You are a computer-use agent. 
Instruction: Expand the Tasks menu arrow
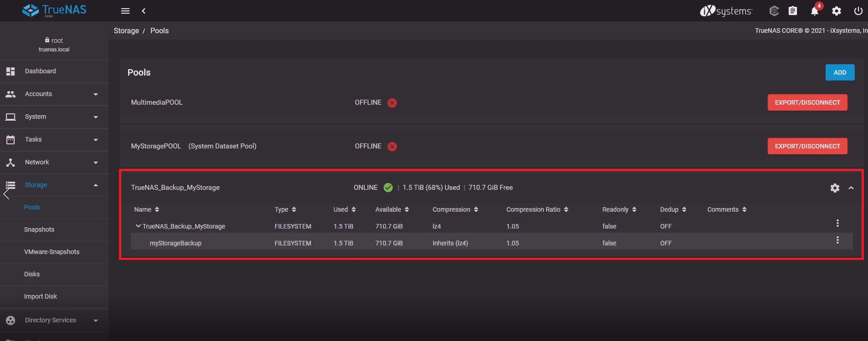[96, 140]
